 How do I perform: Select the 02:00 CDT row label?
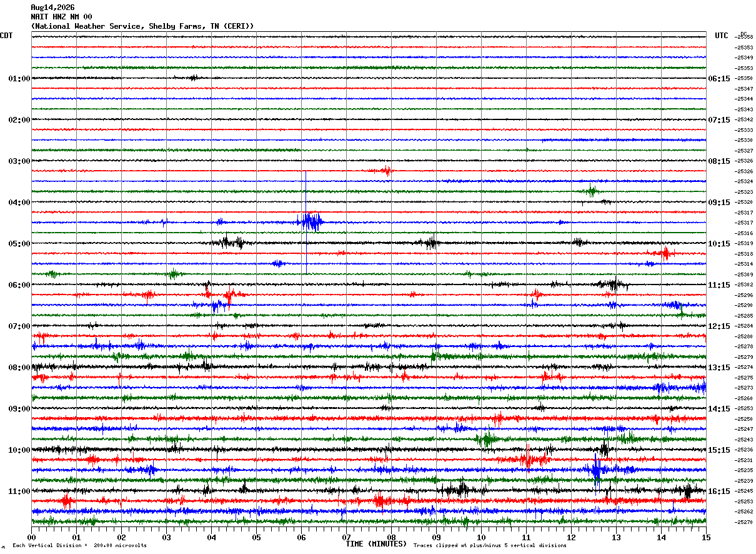point(19,120)
